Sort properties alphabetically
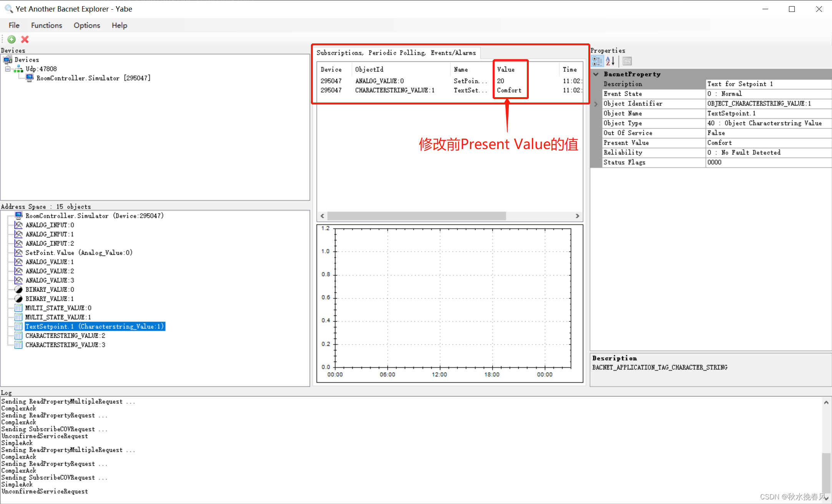This screenshot has width=832, height=504. (609, 61)
